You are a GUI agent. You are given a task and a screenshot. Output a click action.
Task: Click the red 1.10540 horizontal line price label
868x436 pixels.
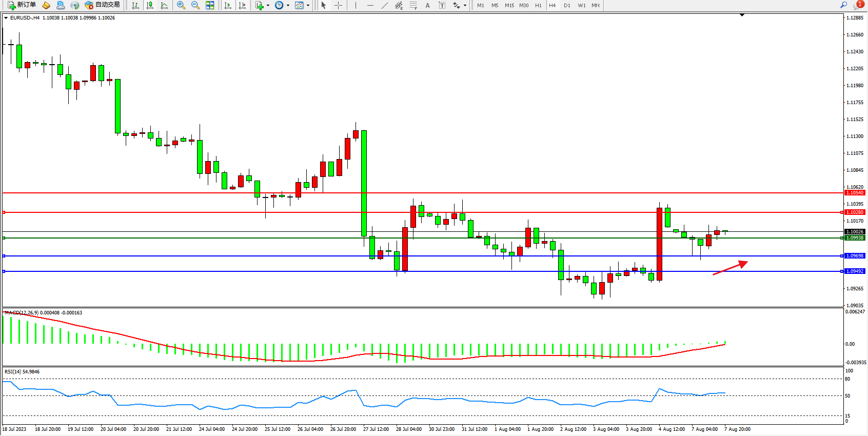point(855,193)
